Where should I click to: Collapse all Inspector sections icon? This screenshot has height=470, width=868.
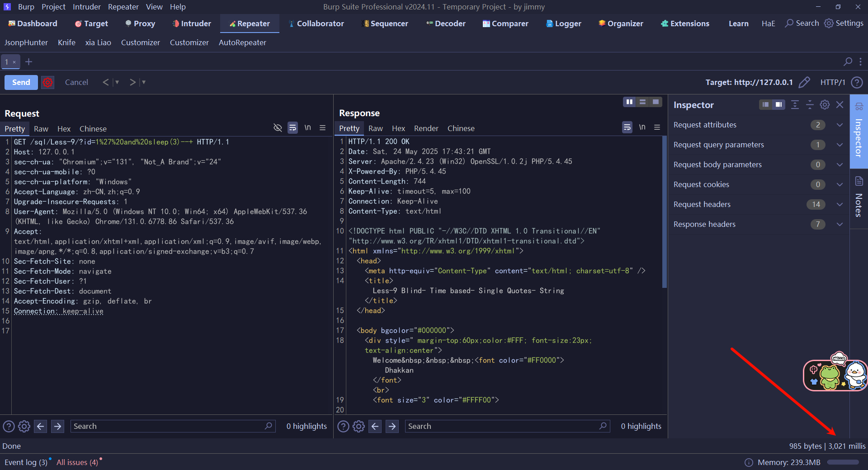810,105
